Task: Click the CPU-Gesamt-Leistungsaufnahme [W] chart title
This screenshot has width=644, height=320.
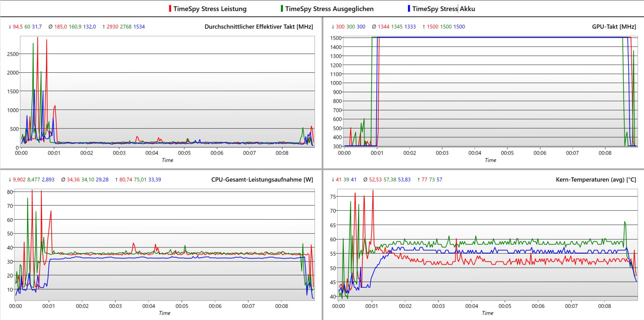Action: click(262, 180)
